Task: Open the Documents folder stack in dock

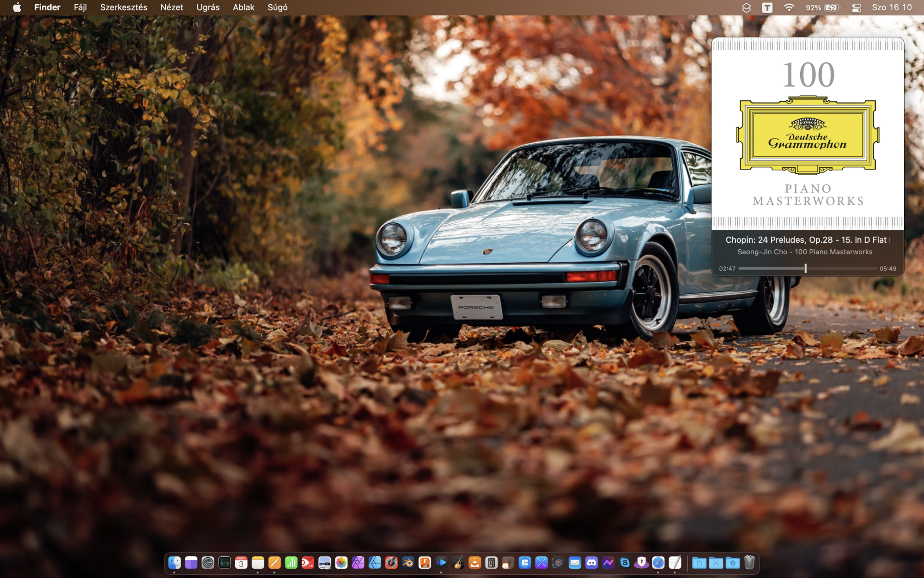Action: [699, 563]
